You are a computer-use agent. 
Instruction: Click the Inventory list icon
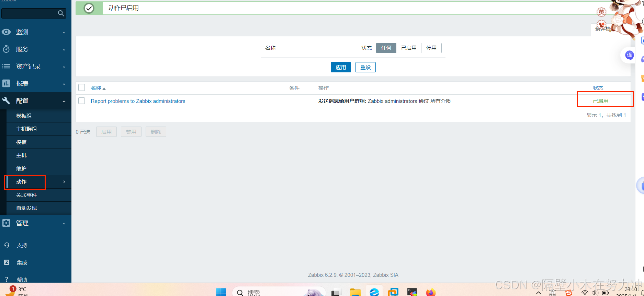tap(6, 66)
